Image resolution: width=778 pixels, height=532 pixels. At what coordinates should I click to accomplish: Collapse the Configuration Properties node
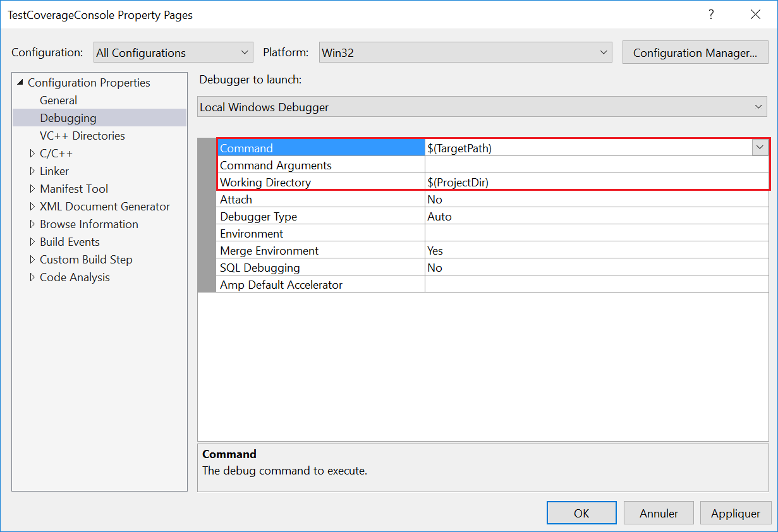(20, 83)
